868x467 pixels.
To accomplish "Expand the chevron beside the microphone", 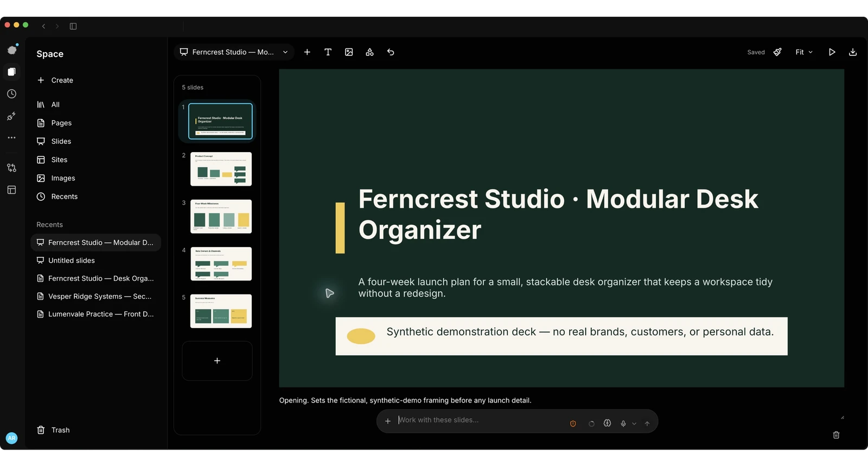I will (634, 424).
